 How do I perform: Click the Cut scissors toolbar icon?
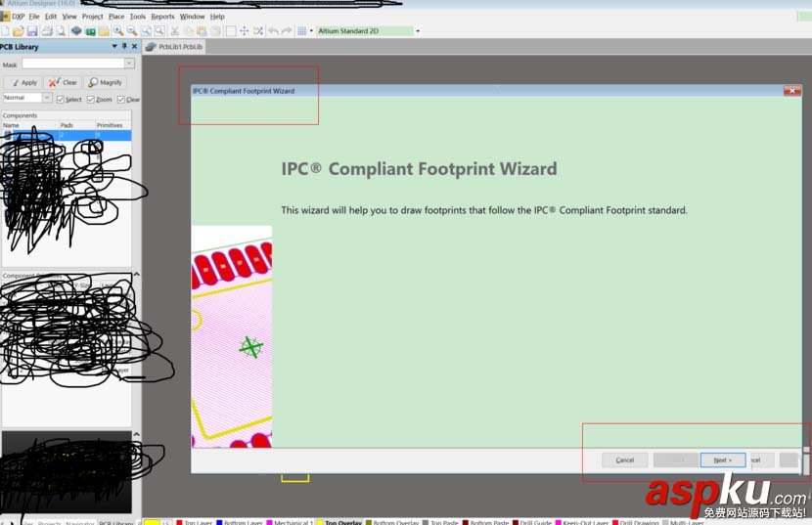tap(174, 31)
